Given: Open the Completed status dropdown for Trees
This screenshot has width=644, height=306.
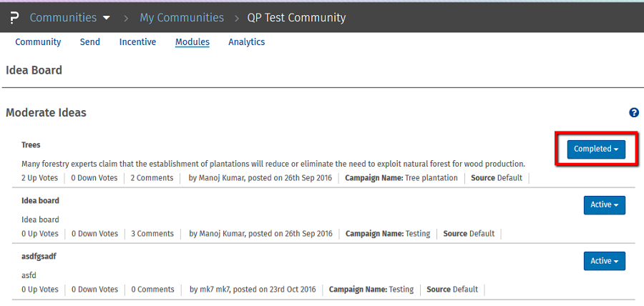Looking at the screenshot, I should (x=597, y=149).
